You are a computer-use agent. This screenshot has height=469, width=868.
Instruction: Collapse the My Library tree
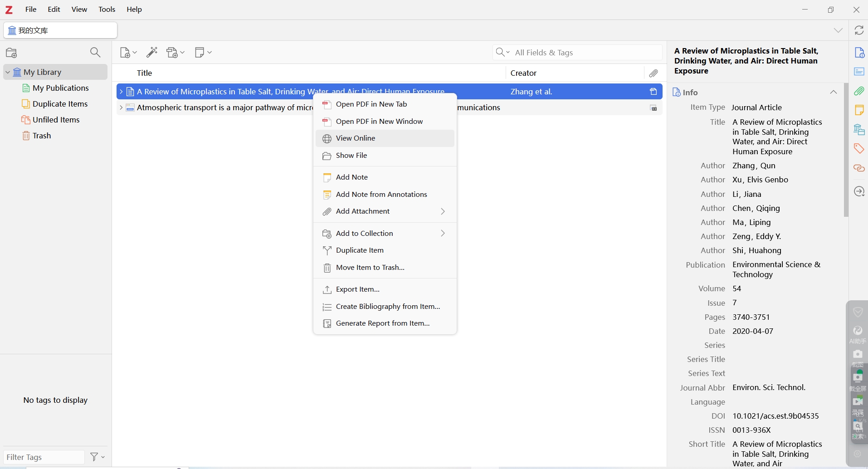(x=8, y=72)
